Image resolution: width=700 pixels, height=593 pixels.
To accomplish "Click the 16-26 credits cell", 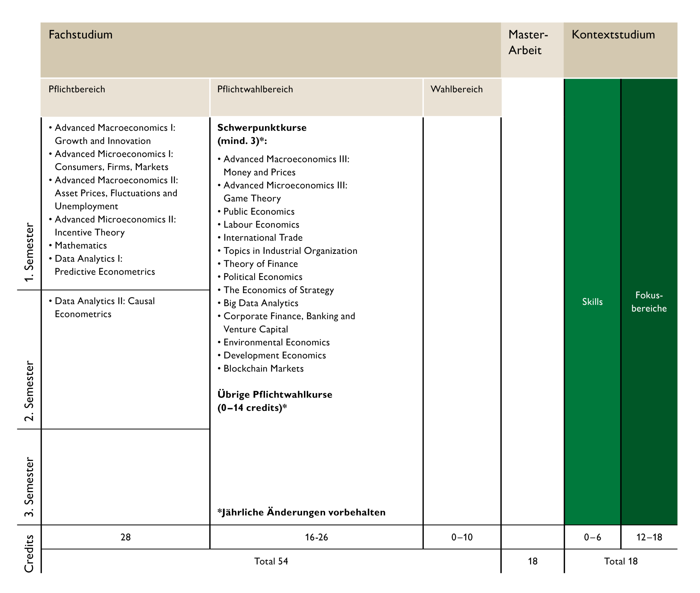I will point(316,537).
